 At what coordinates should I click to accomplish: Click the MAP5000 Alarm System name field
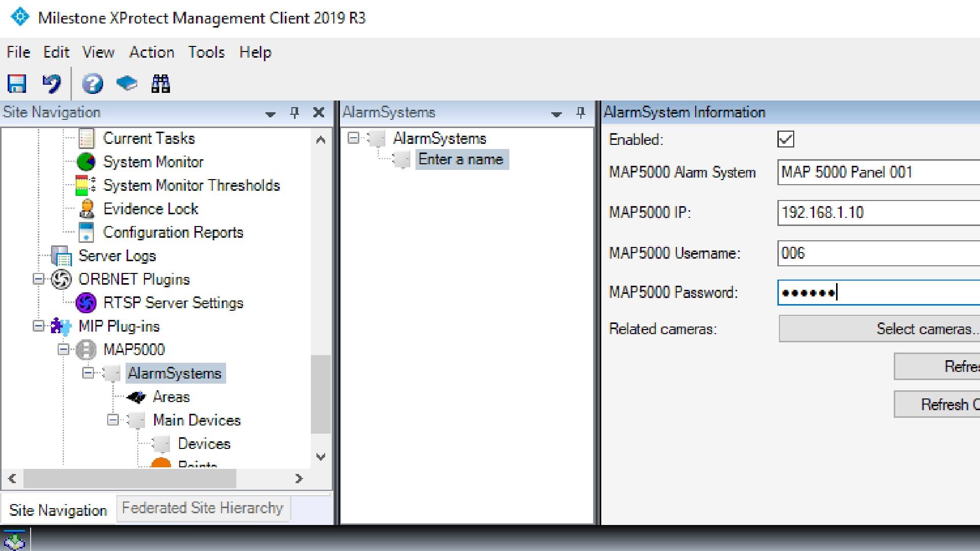tap(878, 172)
